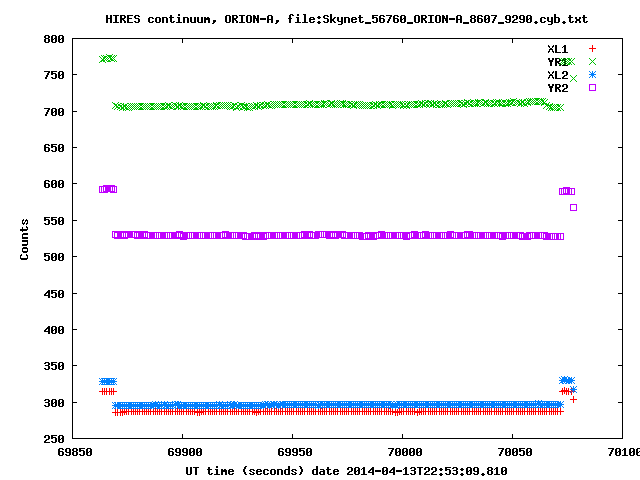
Task: Click the final purple YR2 cluster near 590 counts
Action: click(x=567, y=191)
